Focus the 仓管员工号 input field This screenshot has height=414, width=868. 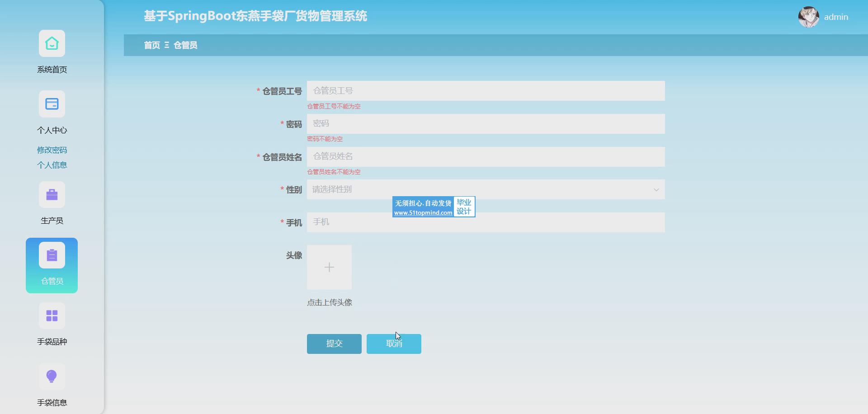click(486, 91)
